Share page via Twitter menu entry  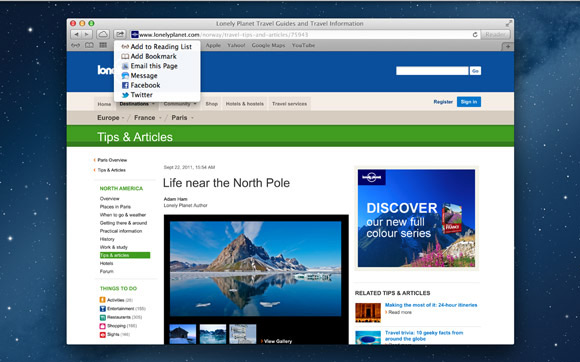click(157, 95)
